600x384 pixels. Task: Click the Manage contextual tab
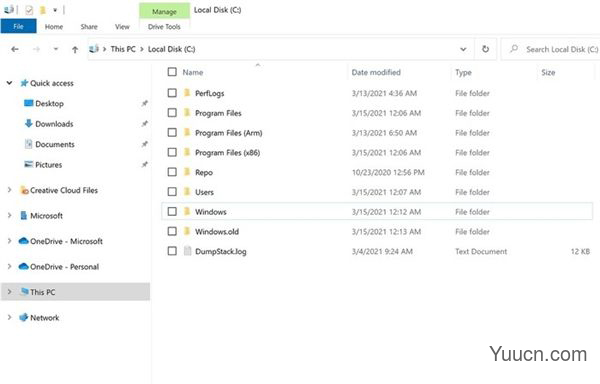[165, 11]
